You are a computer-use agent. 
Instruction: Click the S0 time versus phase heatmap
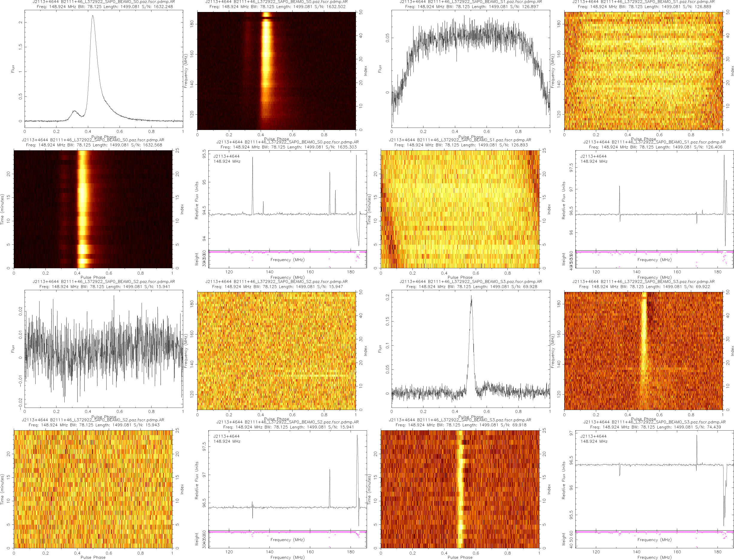click(x=93, y=209)
